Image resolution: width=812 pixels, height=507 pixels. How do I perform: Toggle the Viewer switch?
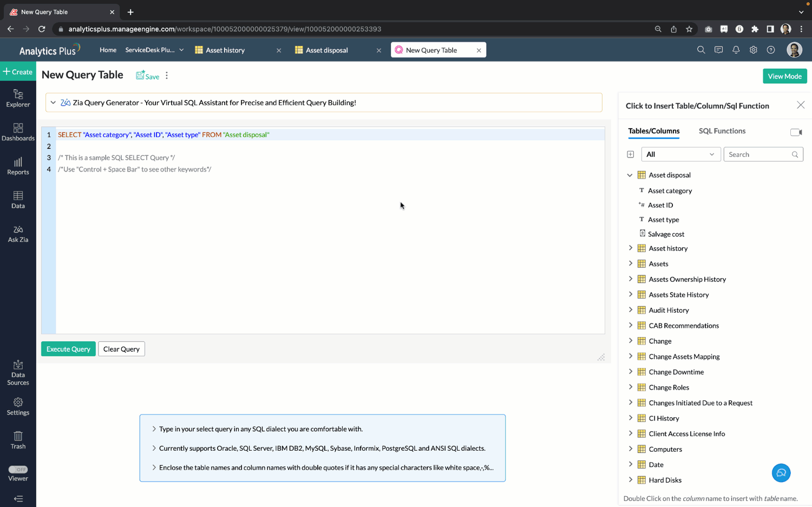18,469
